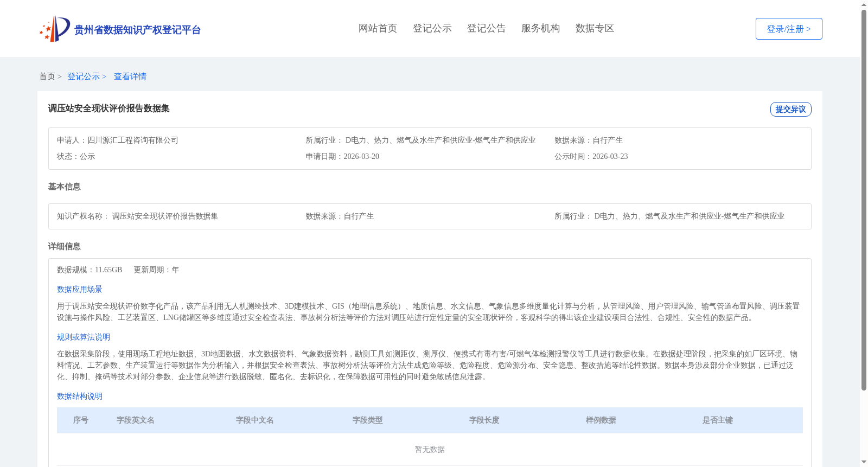This screenshot has height=467, width=868.
Task: Go to 首页 in the breadcrumb
Action: pos(47,76)
